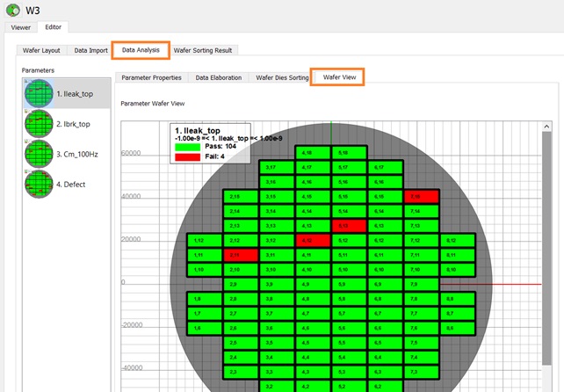Click die 5,7 on the wafer map
The height and width of the screenshot is (392, 564).
[x=350, y=314]
